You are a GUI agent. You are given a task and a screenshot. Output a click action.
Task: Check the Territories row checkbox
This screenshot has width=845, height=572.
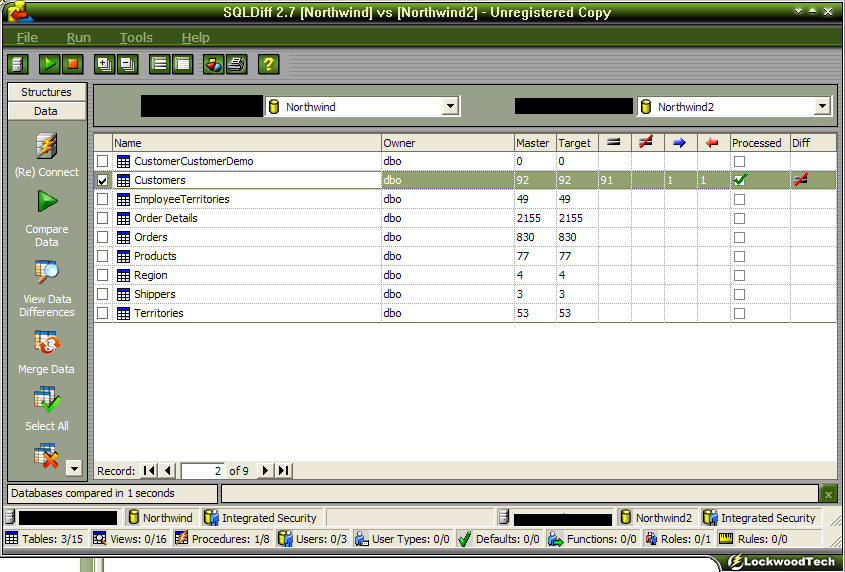pyautogui.click(x=102, y=313)
